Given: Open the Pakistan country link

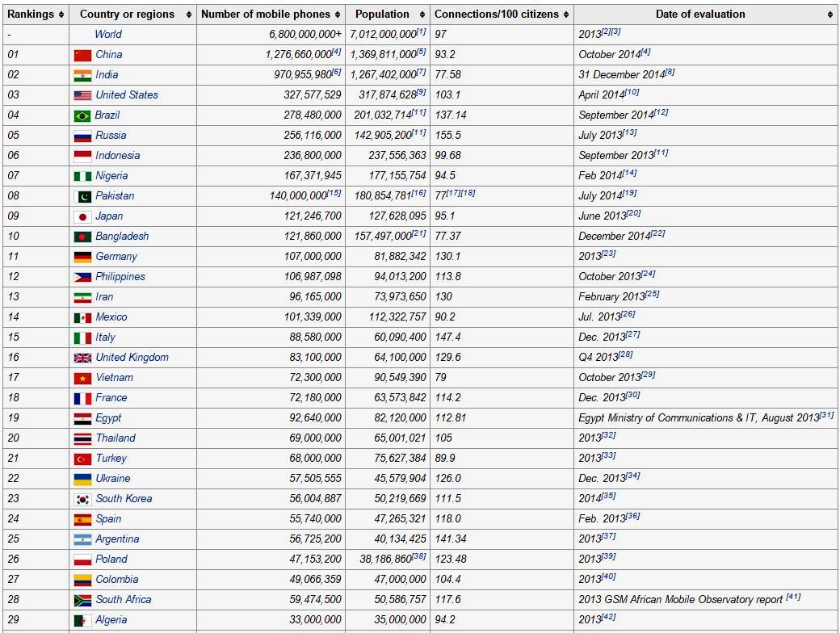Looking at the screenshot, I should click(x=115, y=196).
